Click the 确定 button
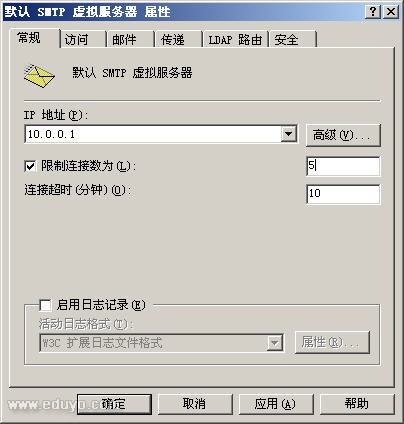 click(114, 404)
